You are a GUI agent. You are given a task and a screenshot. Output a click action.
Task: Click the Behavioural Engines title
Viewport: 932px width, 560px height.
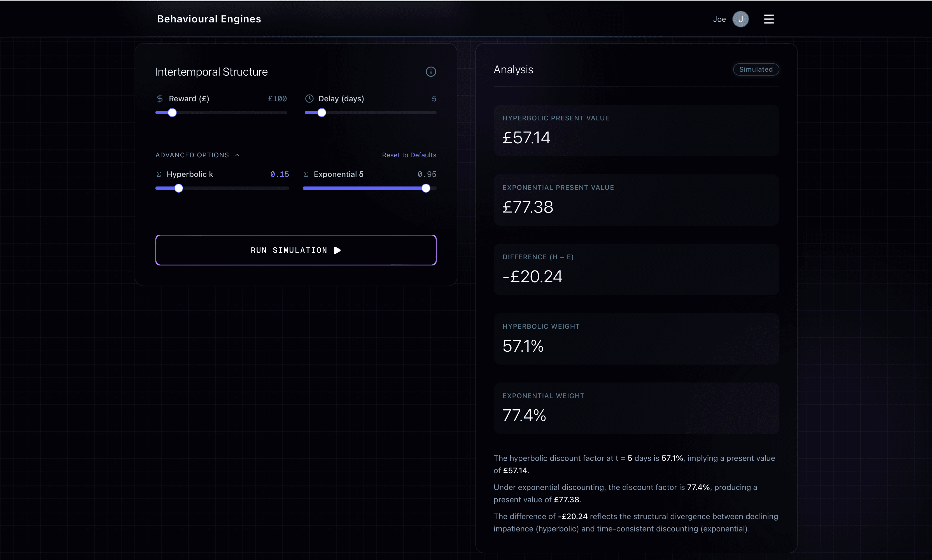click(209, 18)
